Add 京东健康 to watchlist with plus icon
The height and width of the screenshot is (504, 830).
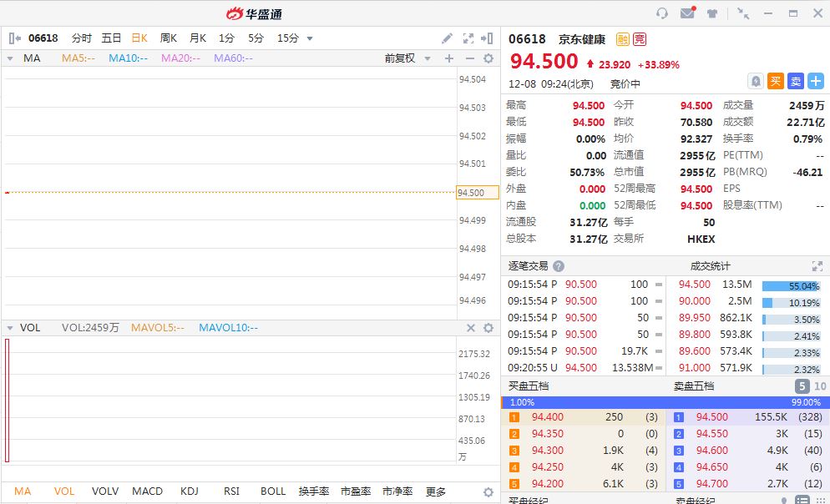click(x=816, y=81)
